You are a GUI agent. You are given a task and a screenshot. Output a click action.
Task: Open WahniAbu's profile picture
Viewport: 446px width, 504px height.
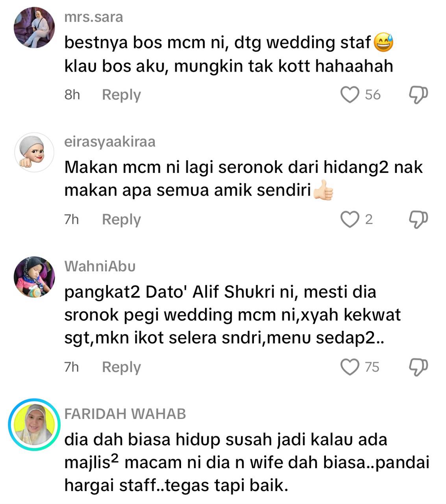(34, 277)
